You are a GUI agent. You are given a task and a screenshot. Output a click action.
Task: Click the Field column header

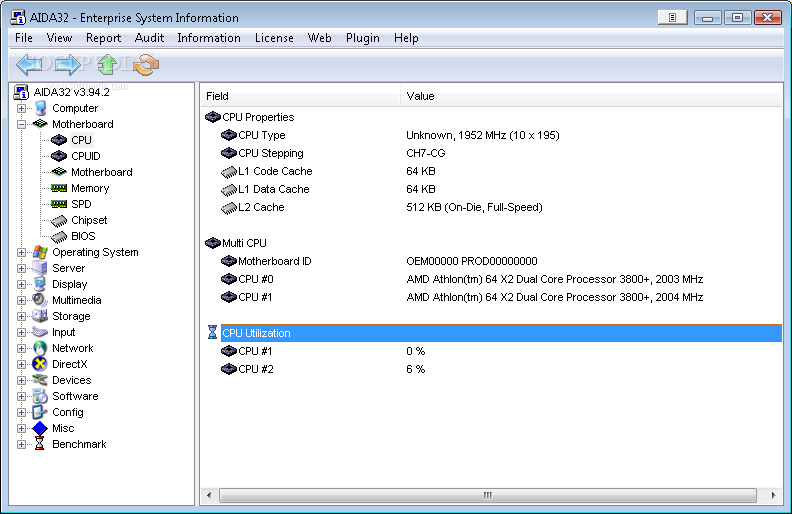point(301,96)
